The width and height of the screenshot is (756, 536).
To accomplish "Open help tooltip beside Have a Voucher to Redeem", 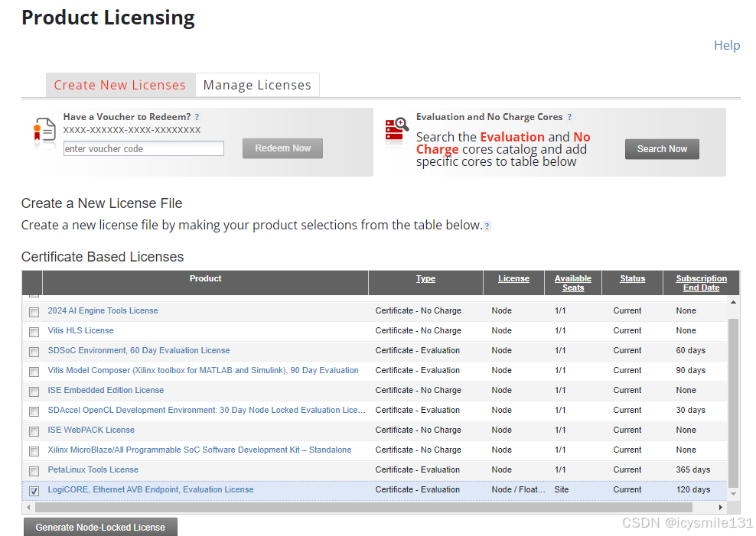I will point(197,117).
